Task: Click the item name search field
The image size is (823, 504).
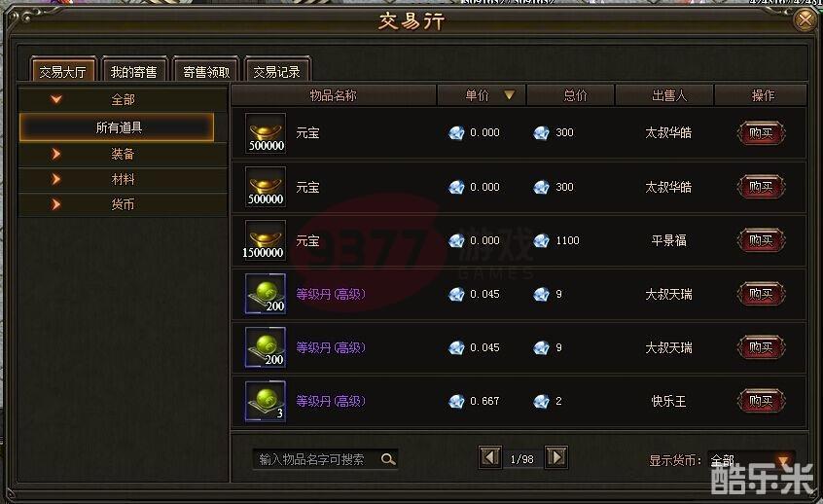Action: [x=316, y=459]
